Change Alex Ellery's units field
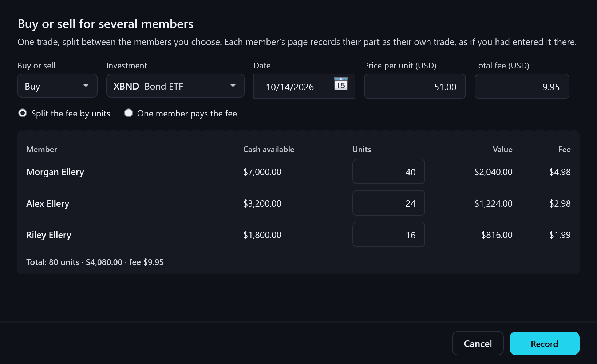The height and width of the screenshot is (364, 597). point(389,203)
